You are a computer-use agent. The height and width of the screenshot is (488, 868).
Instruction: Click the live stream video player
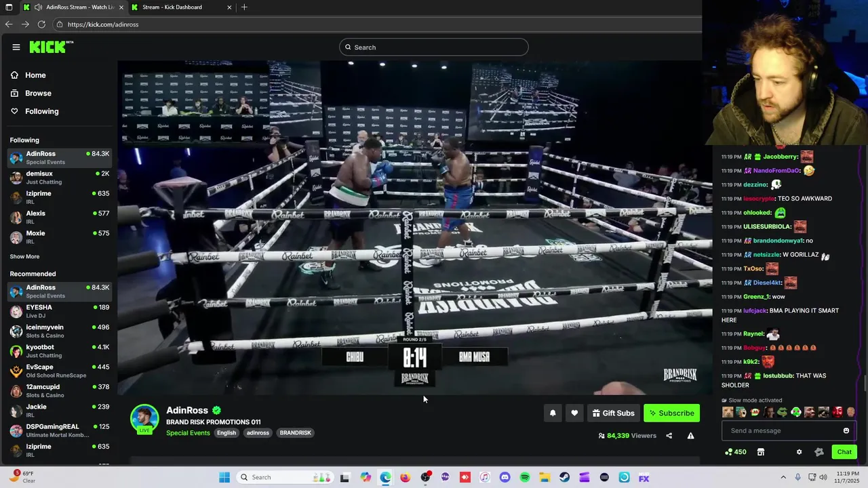pos(415,227)
